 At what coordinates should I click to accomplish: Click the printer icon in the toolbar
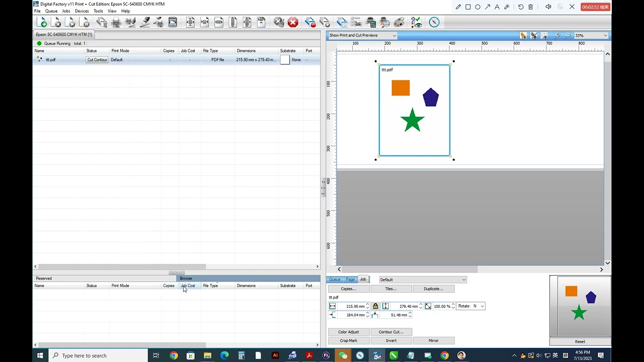[116, 22]
